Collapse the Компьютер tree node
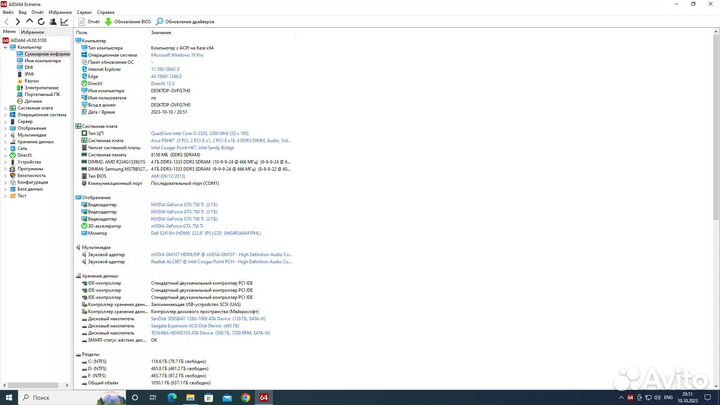The width and height of the screenshot is (720, 405). [6, 47]
